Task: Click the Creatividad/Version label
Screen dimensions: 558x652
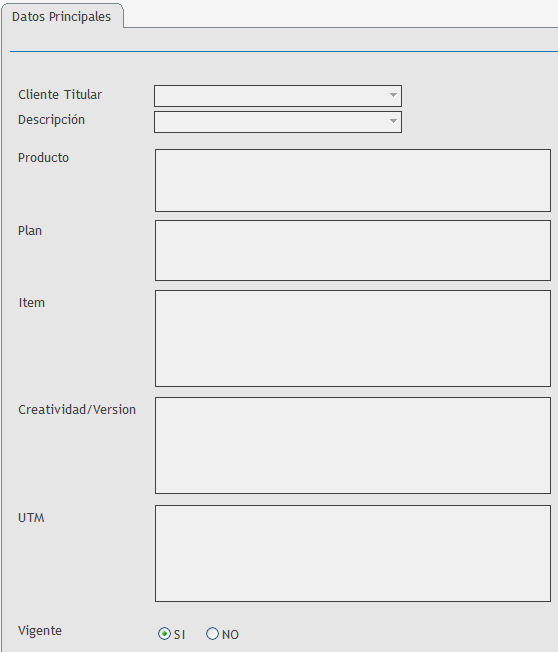Action: (x=77, y=410)
